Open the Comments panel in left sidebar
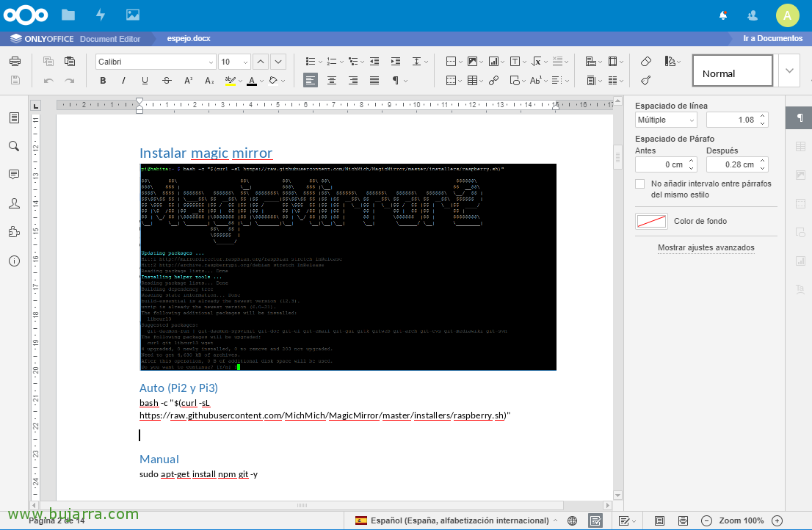812x530 pixels. point(14,175)
